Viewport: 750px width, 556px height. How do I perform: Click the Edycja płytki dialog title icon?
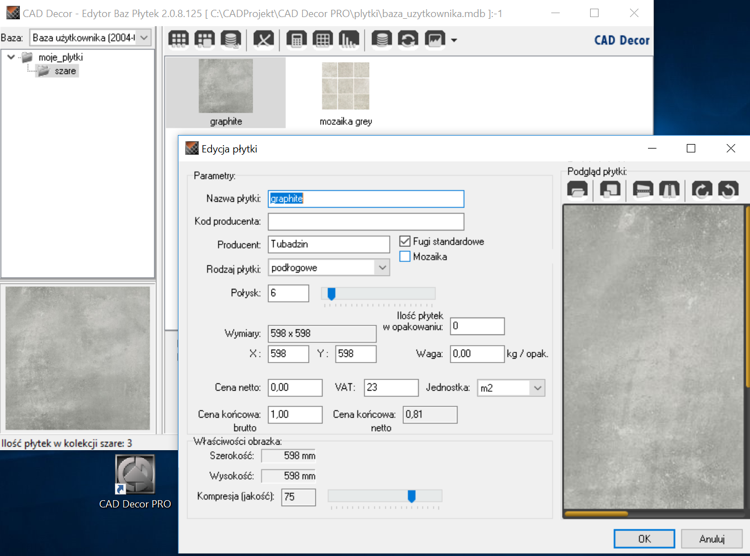(x=192, y=148)
